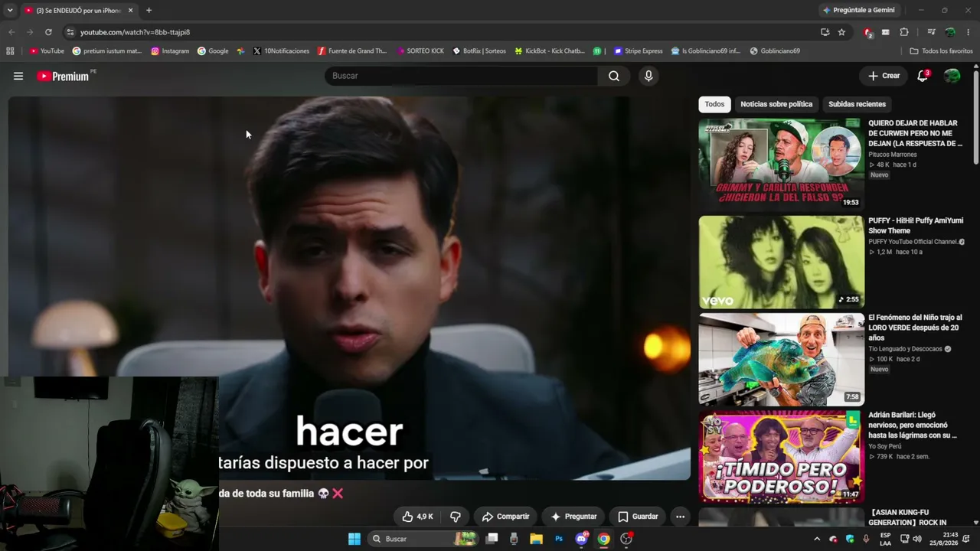Expand the Chrome tab search dropdown
This screenshot has height=551, width=980.
tap(10, 11)
